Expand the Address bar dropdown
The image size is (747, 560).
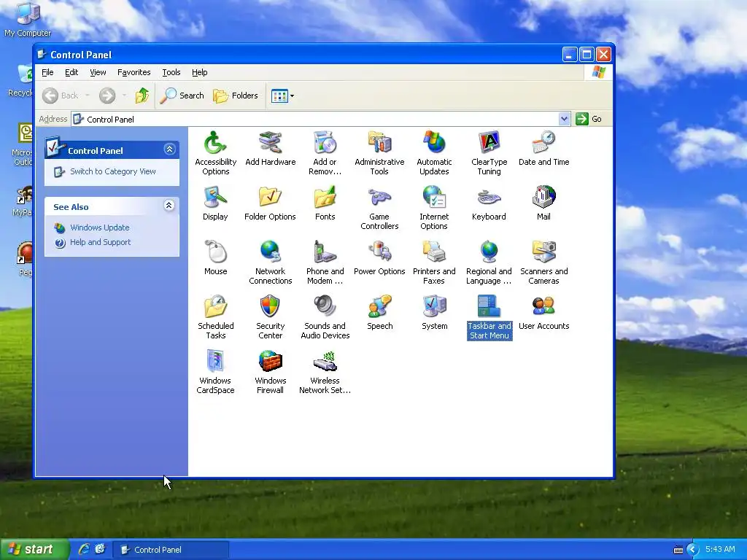[x=564, y=119]
